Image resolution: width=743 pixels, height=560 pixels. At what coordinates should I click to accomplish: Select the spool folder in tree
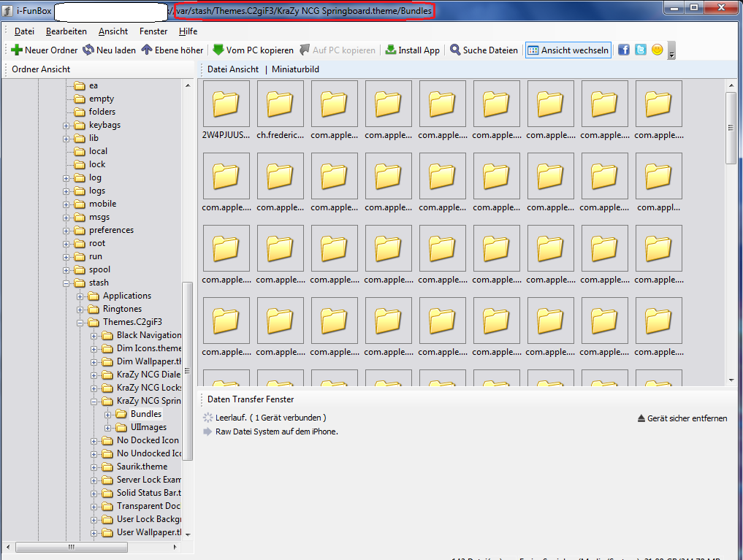tap(99, 269)
